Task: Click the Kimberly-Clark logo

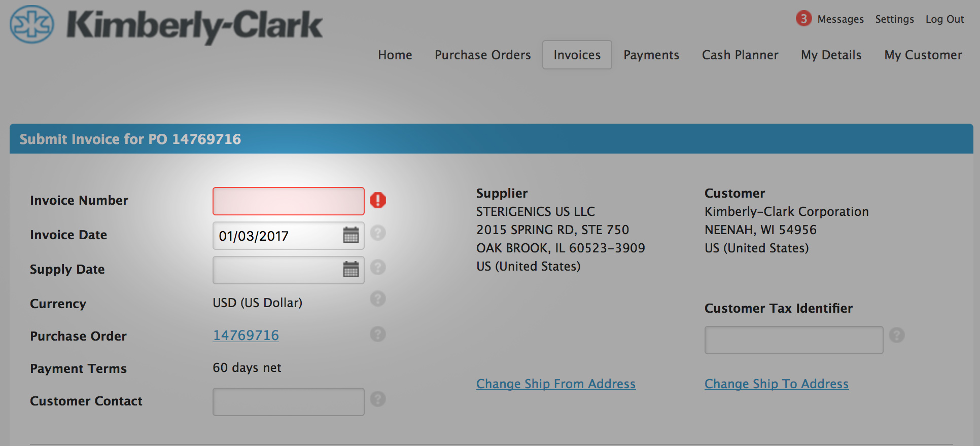Action: 166,25
